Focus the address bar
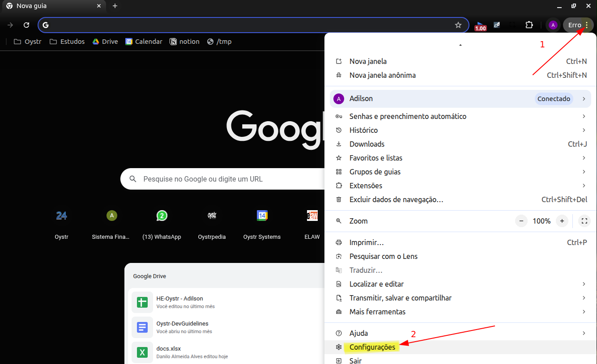597x364 pixels. (253, 25)
